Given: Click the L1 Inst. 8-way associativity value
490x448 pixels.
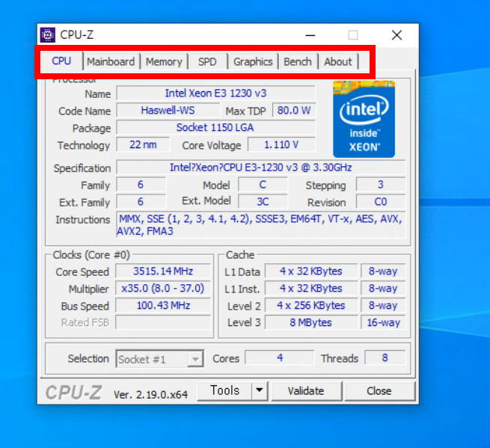Looking at the screenshot, I should pos(383,288).
